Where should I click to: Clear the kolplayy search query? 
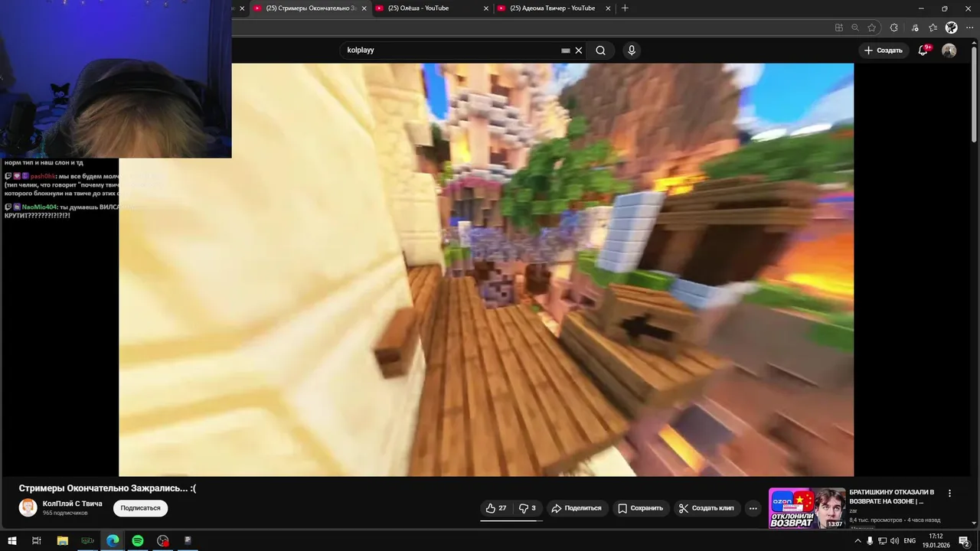click(x=579, y=51)
